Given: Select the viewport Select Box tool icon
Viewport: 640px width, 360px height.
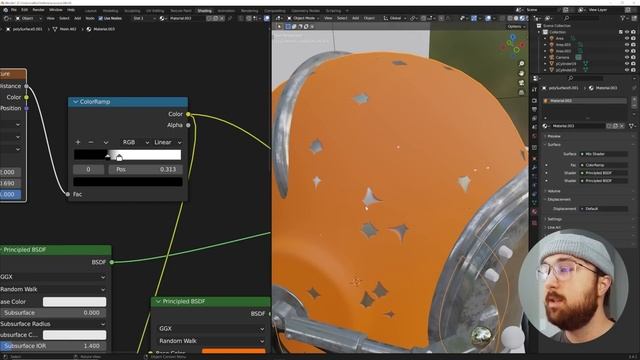Looking at the screenshot, I should click(288, 27).
